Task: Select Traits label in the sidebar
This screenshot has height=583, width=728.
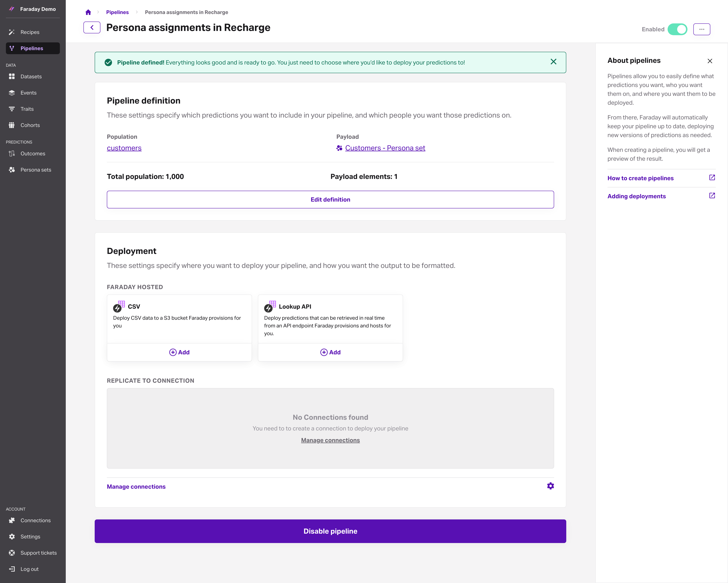Action: tap(27, 109)
